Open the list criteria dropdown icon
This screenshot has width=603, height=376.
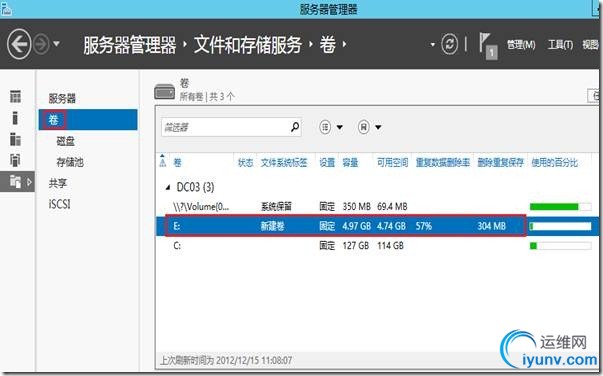click(x=331, y=127)
